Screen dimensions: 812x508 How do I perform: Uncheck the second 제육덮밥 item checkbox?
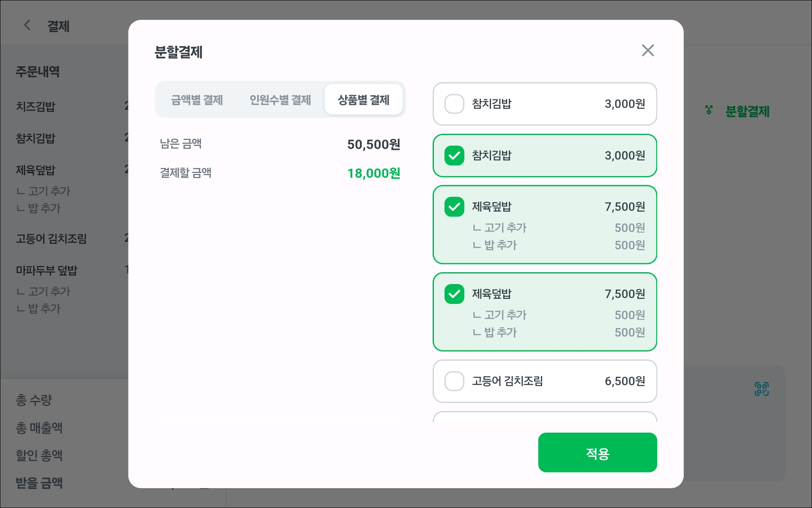click(454, 294)
